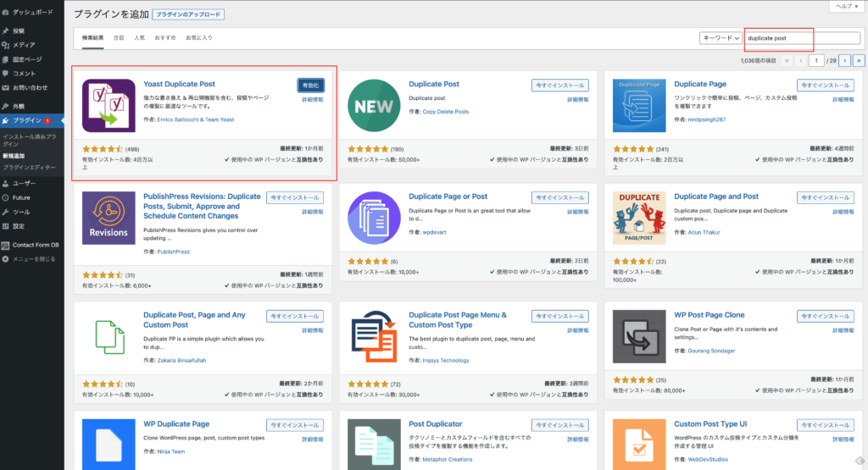Image resolution: width=868 pixels, height=470 pixels.
Task: Open the キーワード search type dropdown
Action: [719, 38]
